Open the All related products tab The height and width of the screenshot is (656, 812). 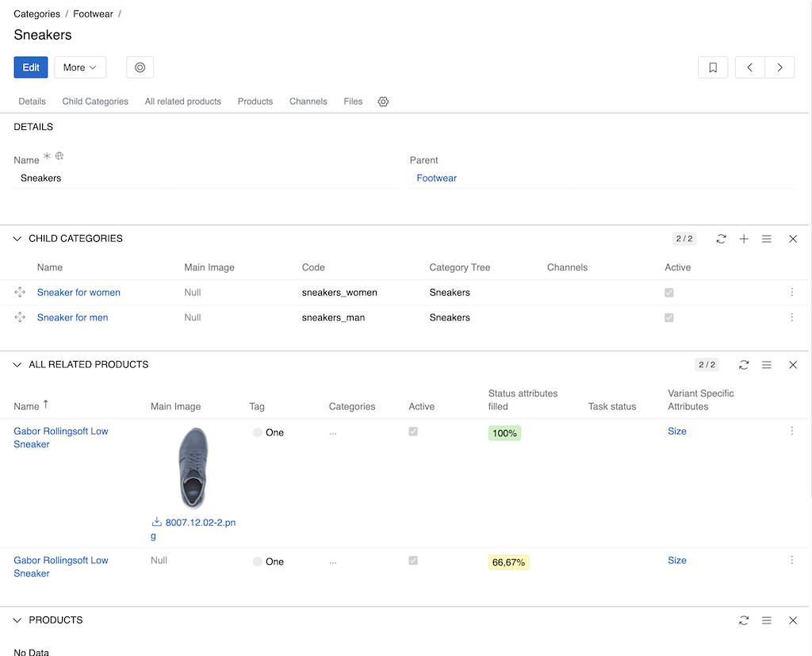click(x=182, y=102)
